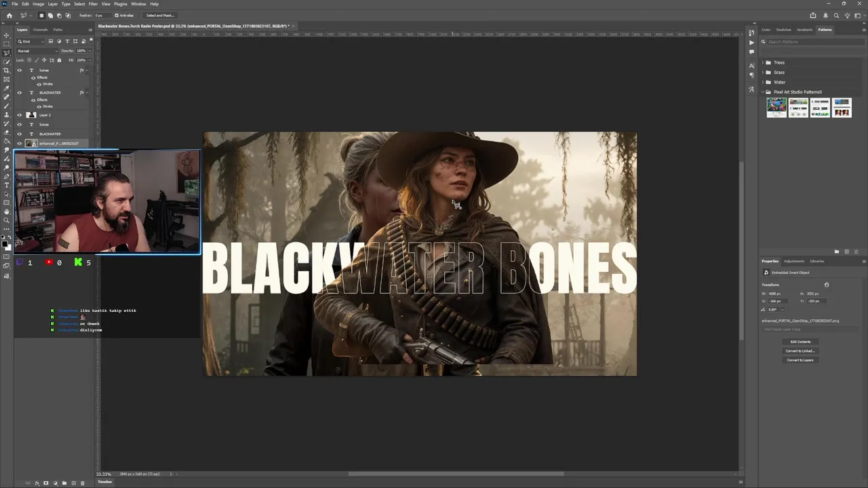Screen dimensions: 868x488
Task: Choose New Selection mode icon
Action: 41,15
